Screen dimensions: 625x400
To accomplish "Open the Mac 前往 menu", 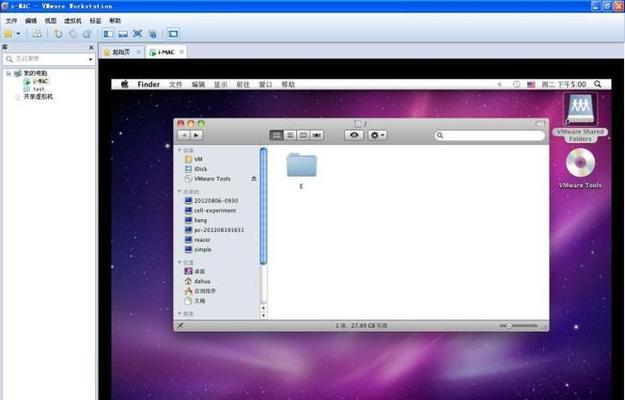I will point(243,84).
